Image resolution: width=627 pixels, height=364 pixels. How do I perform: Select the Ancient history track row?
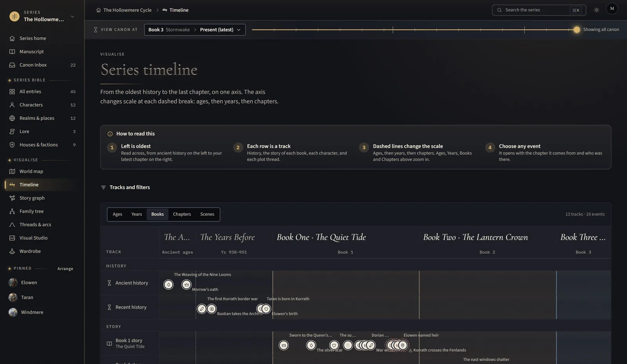point(130,283)
